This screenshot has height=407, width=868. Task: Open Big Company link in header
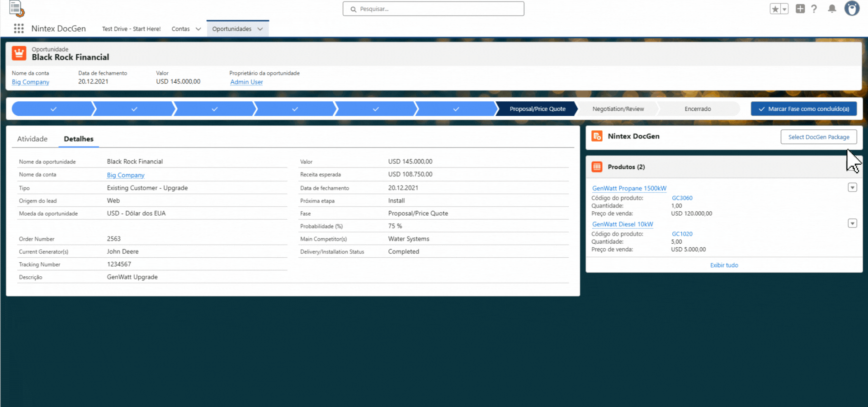click(x=30, y=82)
